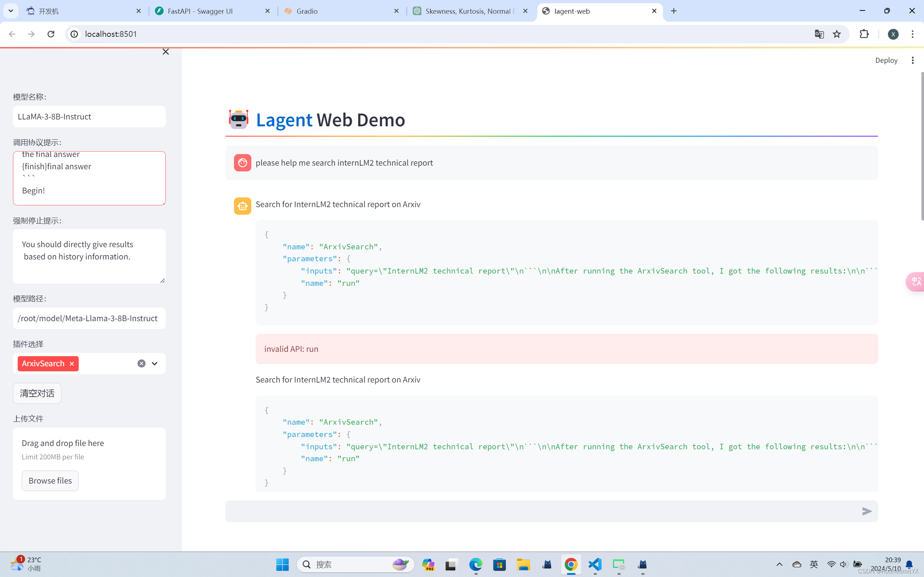Switch to the Skewness, Kurtosis tab

click(x=470, y=11)
